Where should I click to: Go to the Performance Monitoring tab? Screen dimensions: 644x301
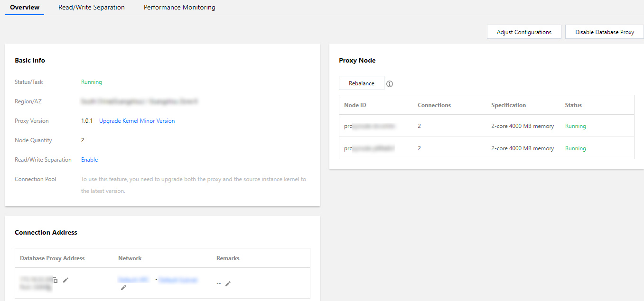179,8
